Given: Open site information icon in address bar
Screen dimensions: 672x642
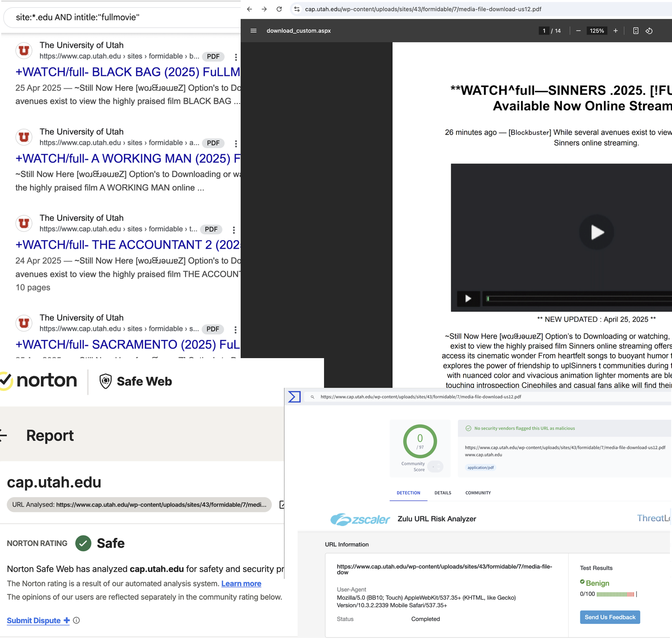Looking at the screenshot, I should 297,9.
